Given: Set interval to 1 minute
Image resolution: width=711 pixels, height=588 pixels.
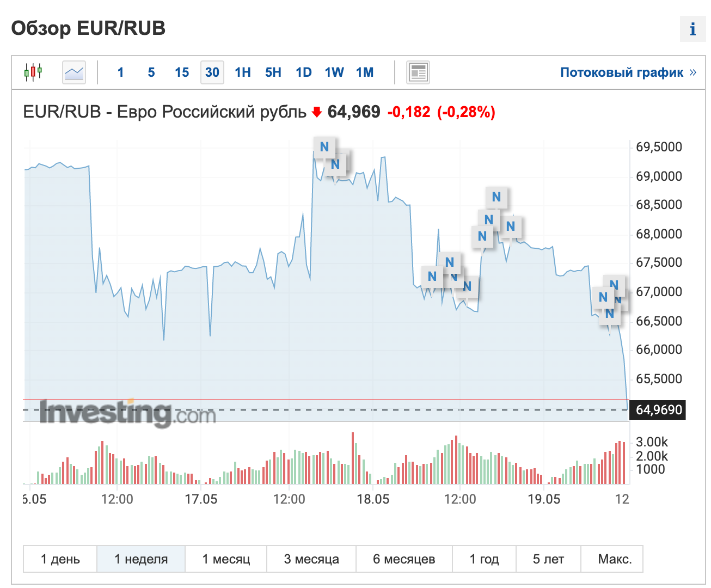Looking at the screenshot, I should click(120, 72).
